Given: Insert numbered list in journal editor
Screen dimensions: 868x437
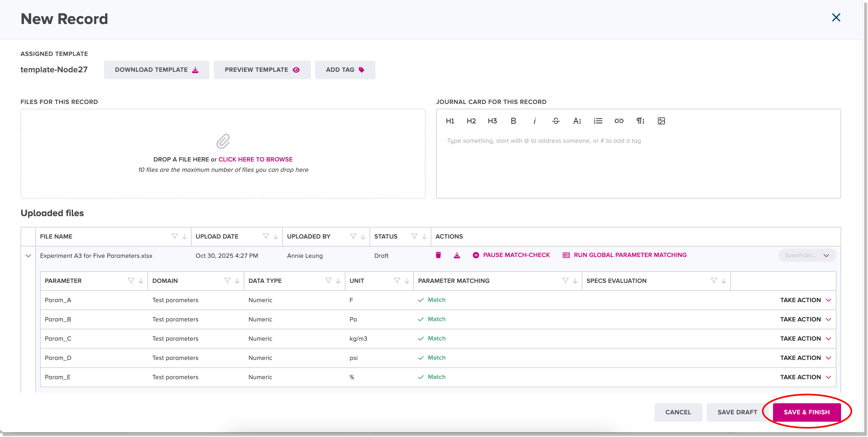Looking at the screenshot, I should [598, 121].
